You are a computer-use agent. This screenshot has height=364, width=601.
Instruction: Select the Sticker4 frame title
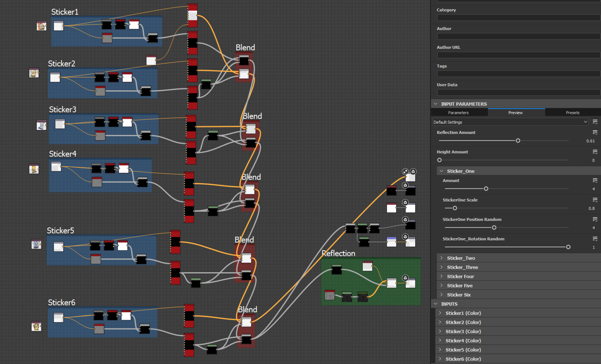click(63, 154)
